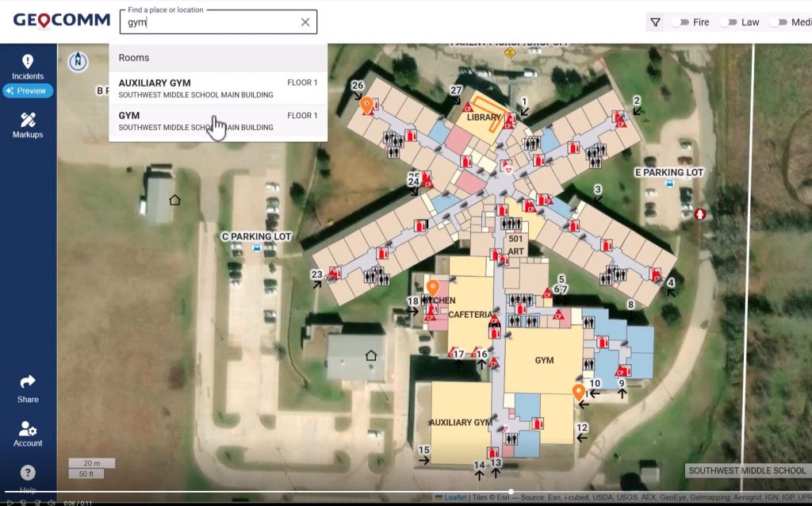Toggle the Fire layer switch
This screenshot has height=506, width=812.
[x=680, y=22]
